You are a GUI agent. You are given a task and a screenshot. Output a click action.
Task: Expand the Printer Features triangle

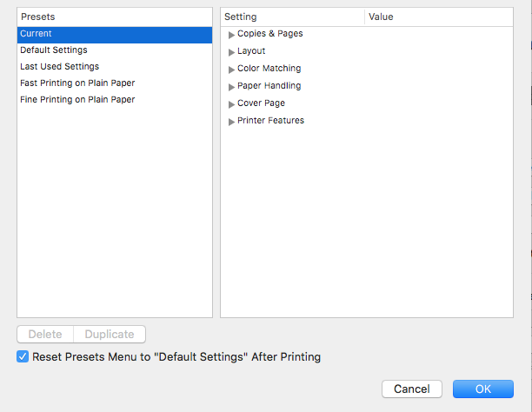point(231,122)
